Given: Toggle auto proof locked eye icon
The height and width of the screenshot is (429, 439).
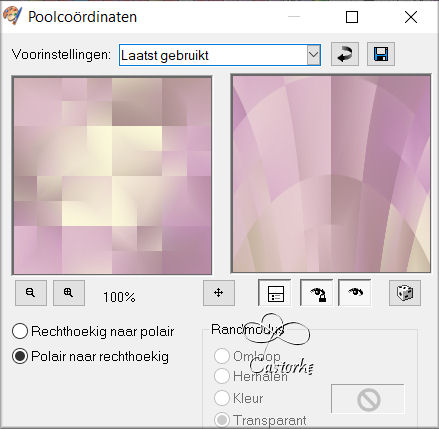Looking at the screenshot, I should [317, 293].
